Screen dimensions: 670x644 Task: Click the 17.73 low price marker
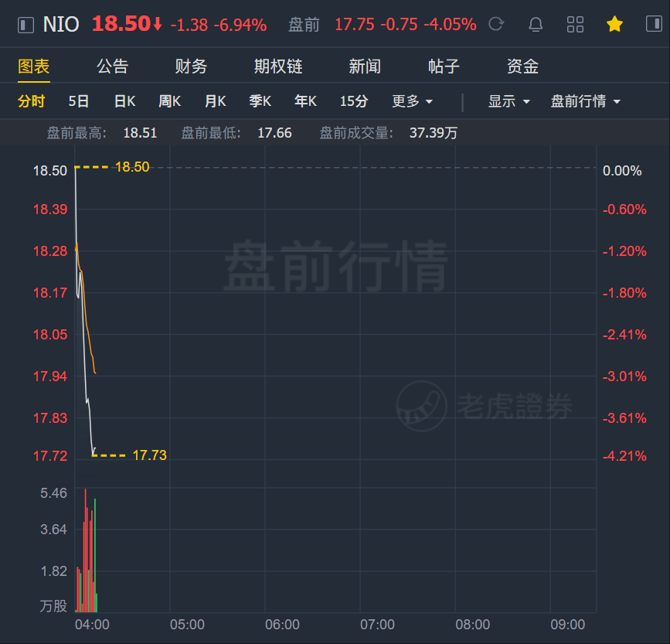150,455
